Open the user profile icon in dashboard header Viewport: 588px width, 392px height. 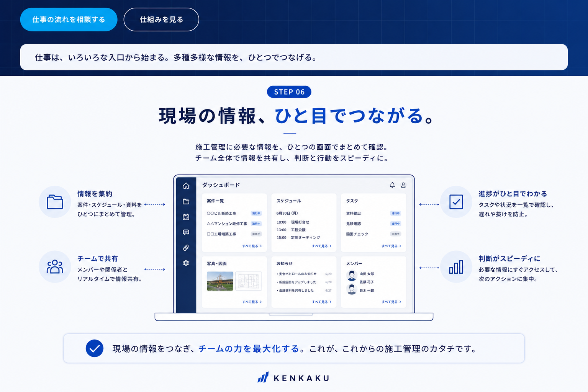(x=403, y=185)
